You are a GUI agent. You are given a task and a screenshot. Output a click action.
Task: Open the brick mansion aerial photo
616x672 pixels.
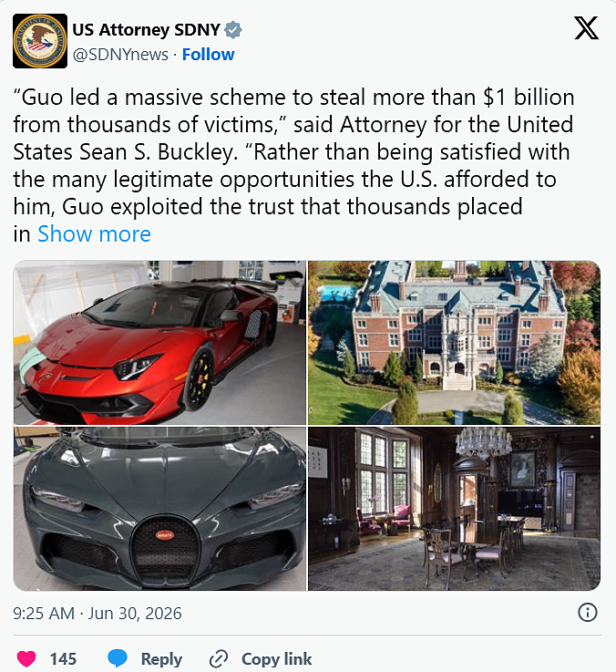click(x=454, y=343)
